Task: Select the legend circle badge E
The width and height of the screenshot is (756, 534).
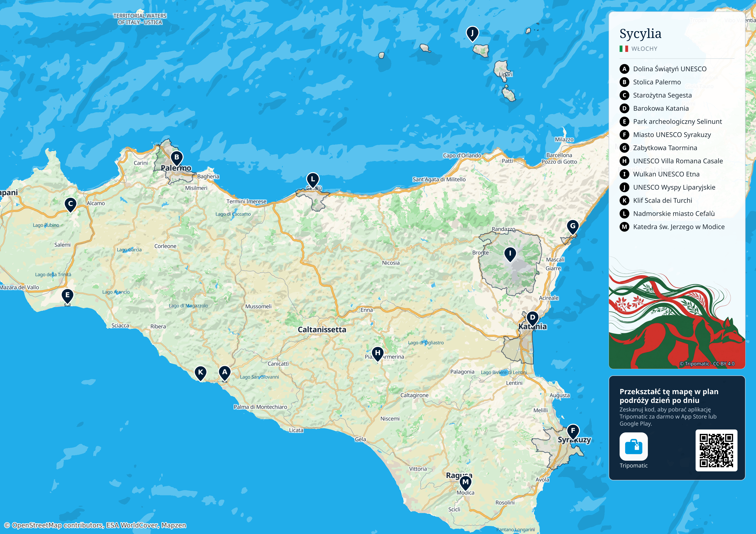Action: coord(624,122)
